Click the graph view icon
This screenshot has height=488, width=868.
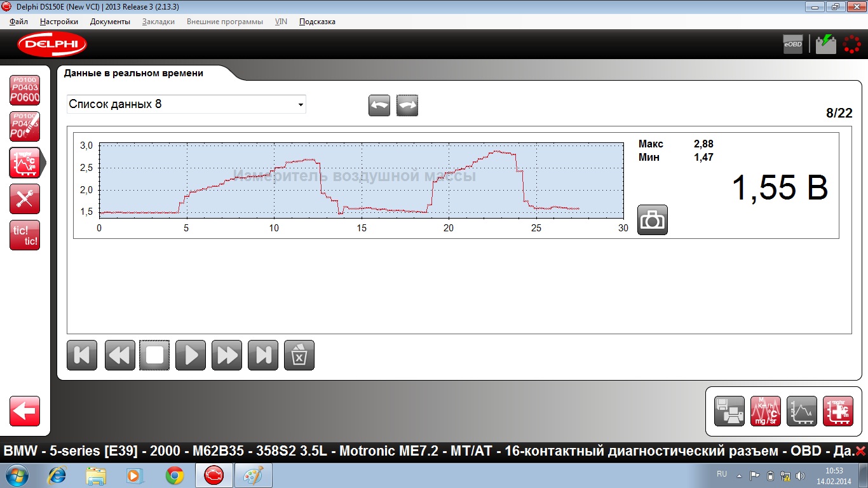[x=802, y=411]
